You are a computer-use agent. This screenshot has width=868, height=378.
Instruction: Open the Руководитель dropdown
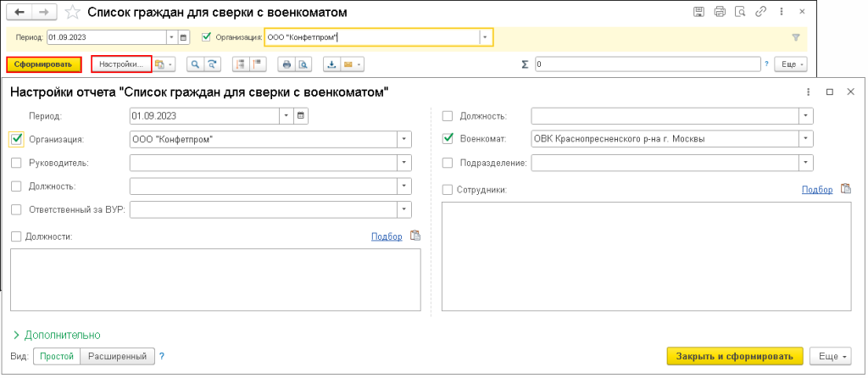pos(404,163)
